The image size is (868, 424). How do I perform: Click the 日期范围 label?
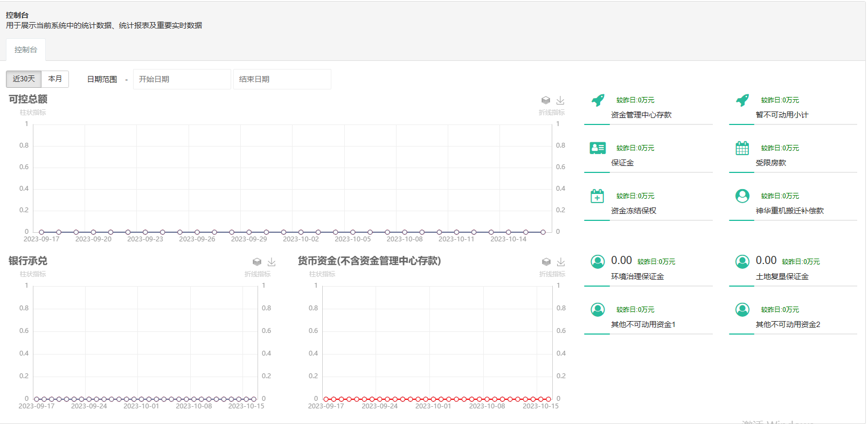[102, 79]
